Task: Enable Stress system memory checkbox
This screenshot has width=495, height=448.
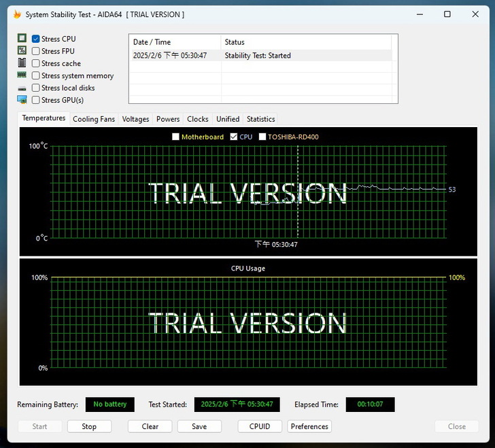Action: click(x=36, y=75)
